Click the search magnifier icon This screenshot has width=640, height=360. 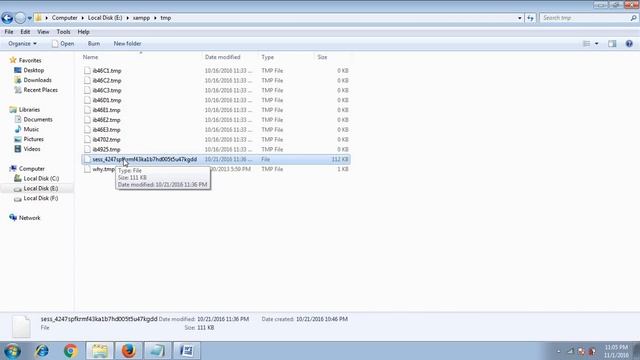633,18
